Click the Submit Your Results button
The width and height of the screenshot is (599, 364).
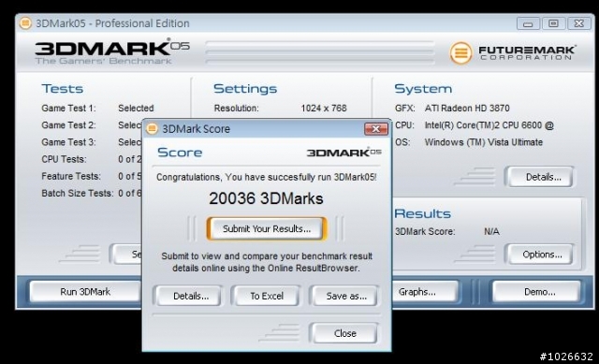pyautogui.click(x=267, y=229)
